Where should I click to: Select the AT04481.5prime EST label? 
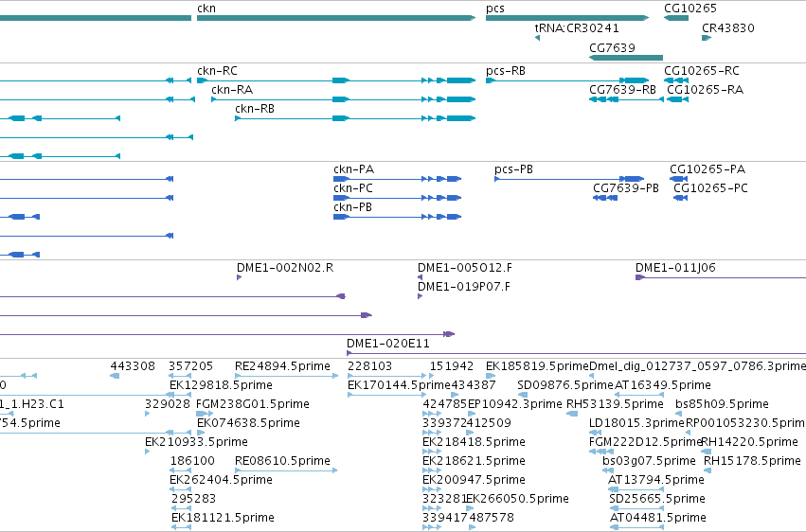tap(657, 518)
